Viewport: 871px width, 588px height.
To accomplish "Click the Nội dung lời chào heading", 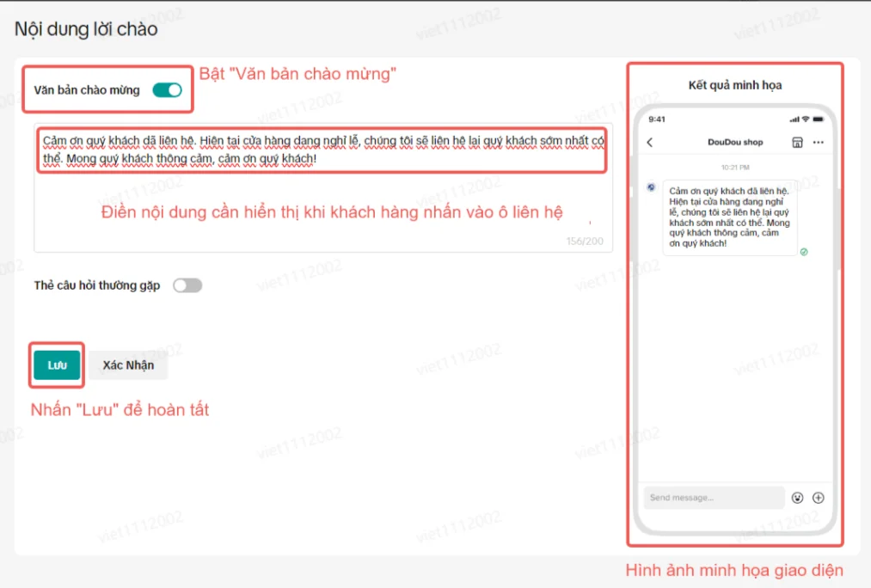I will [x=86, y=29].
